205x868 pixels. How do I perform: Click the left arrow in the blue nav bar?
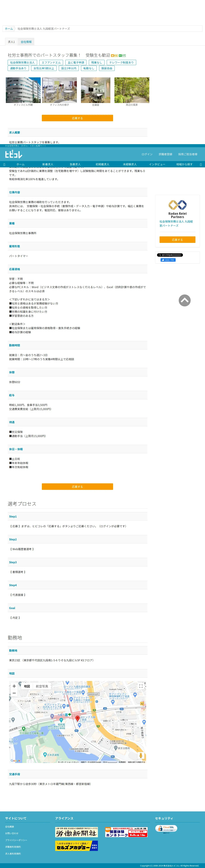tap(4, 164)
